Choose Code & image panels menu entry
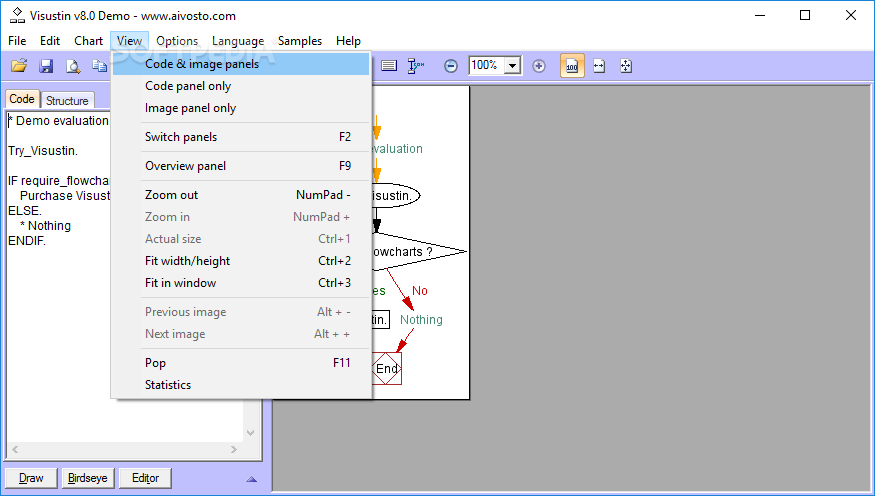The image size is (875, 496). tap(241, 64)
